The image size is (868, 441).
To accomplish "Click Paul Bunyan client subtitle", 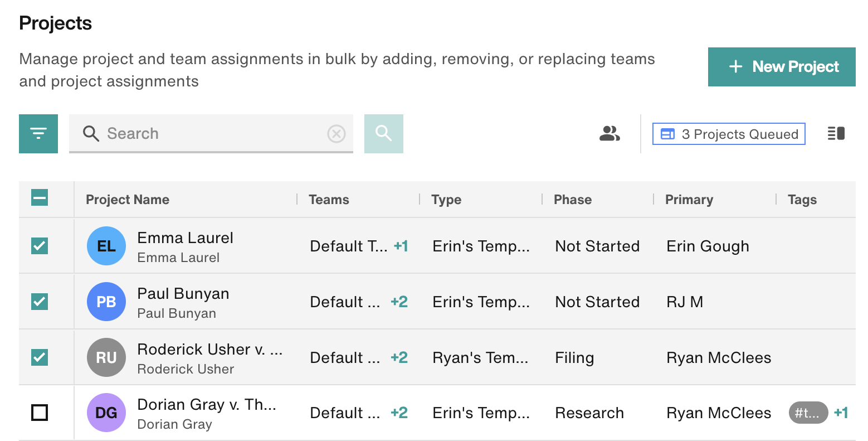I will (177, 313).
